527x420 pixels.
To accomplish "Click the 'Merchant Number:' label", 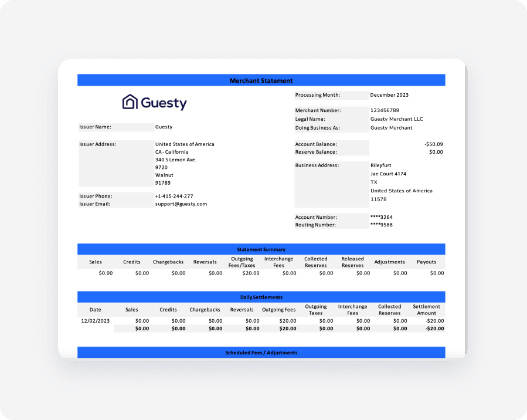I will coord(318,110).
